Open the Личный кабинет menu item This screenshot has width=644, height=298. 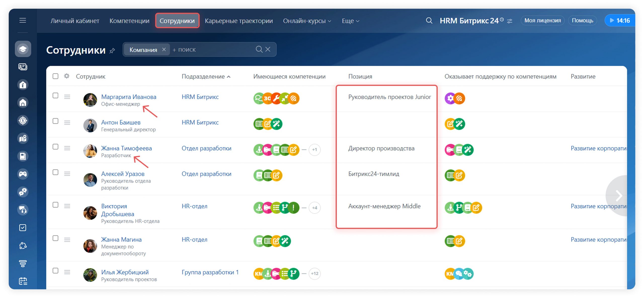pos(74,21)
